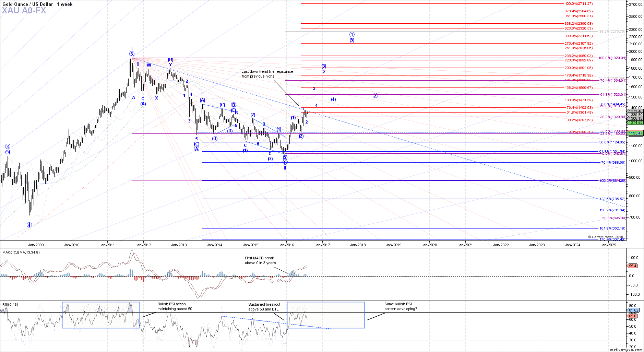
Task: Click the 76.4%(1664.91) retracement label
Action: [x=613, y=81]
